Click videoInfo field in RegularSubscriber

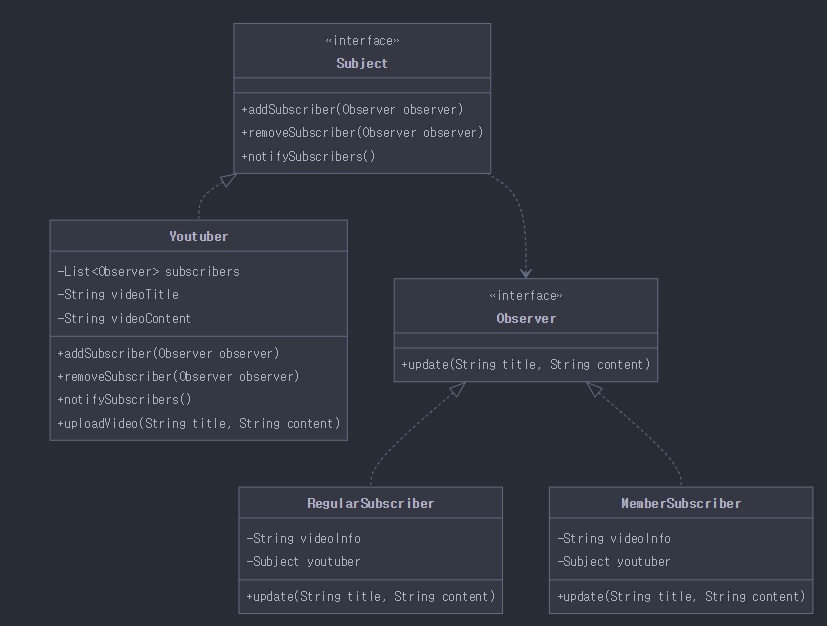tap(303, 538)
